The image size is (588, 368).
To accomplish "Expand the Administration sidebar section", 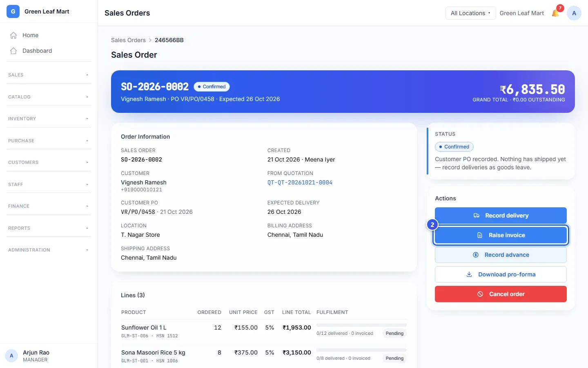I will (x=49, y=250).
